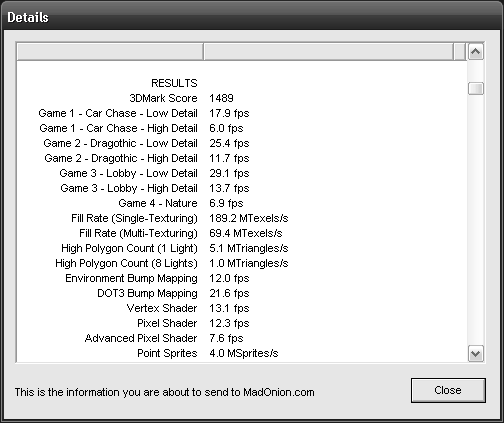Select Game 1 Car Chase High Detail row
The width and height of the screenshot is (504, 423).
click(242, 128)
